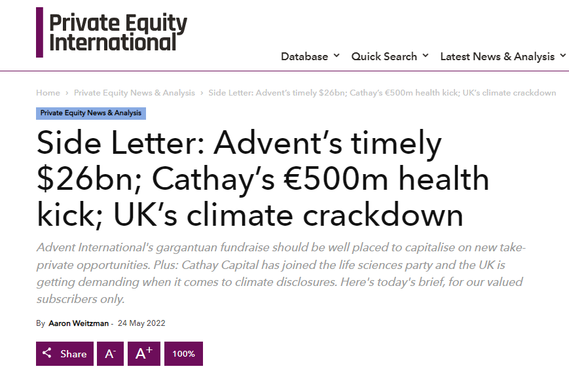
Task: Click the purple bar beside the logo
Action: click(39, 32)
